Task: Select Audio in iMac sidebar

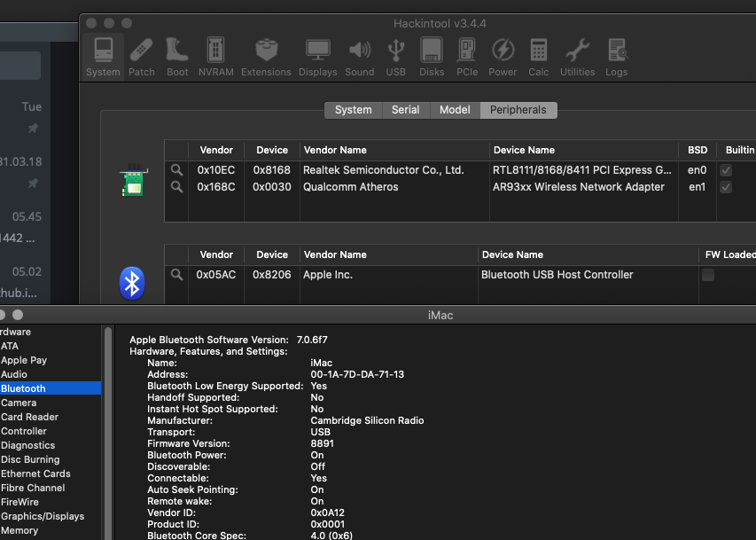Action: point(51,374)
